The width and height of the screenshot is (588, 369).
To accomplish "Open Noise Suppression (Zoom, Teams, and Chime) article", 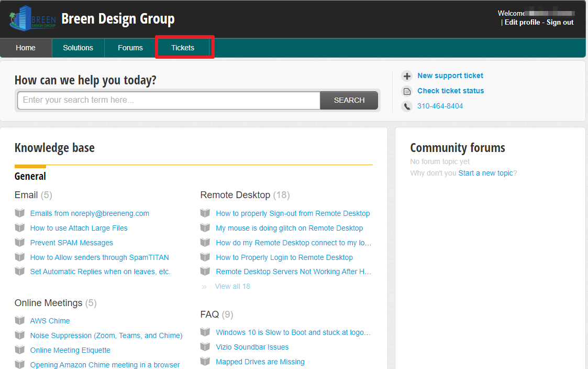I will click(x=106, y=335).
